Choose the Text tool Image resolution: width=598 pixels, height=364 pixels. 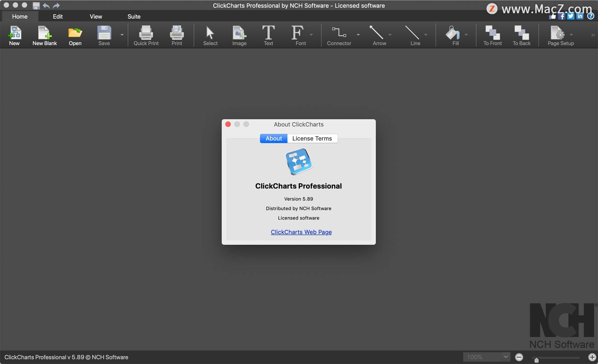coord(268,35)
